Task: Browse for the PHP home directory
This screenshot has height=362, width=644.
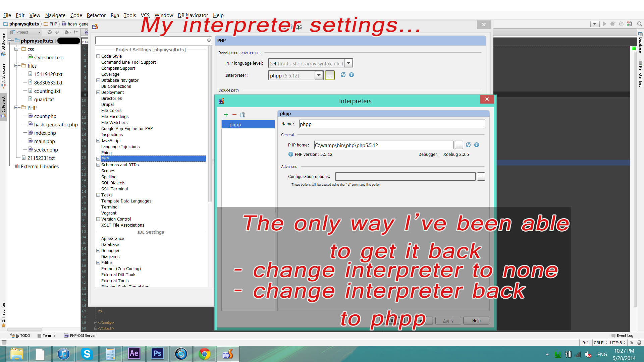Action: tap(459, 145)
